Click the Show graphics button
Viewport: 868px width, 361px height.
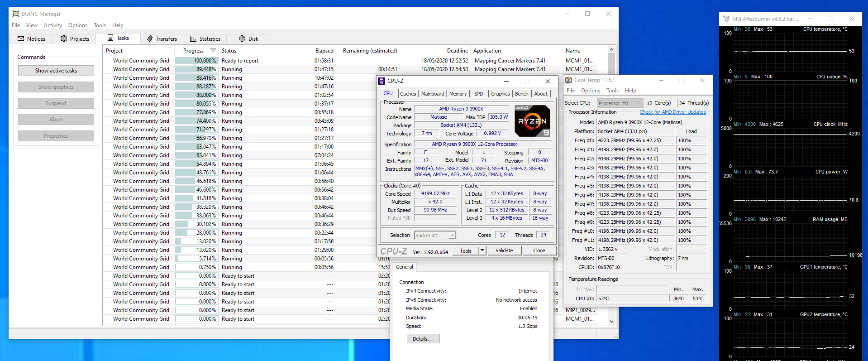click(x=56, y=87)
